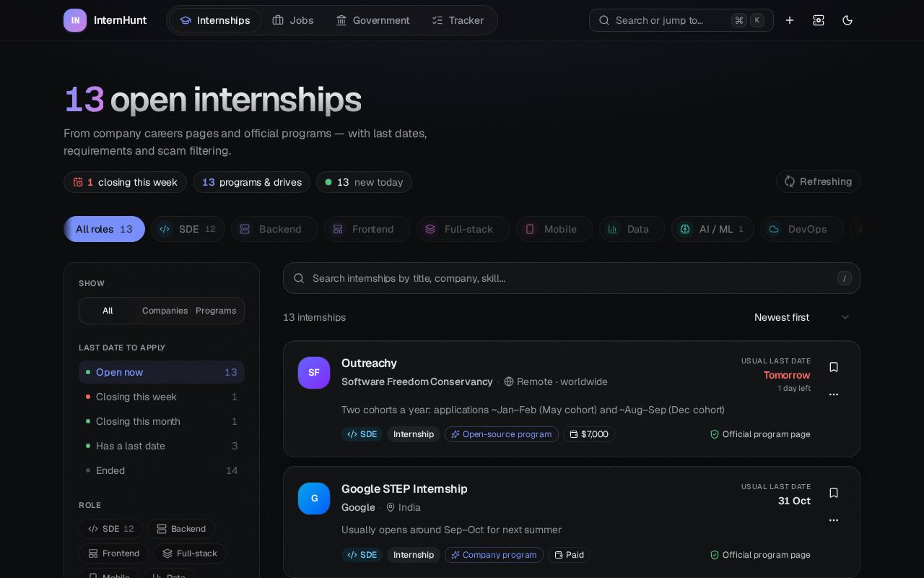Image resolution: width=924 pixels, height=578 pixels.
Task: Open the Outreachy internship title
Action: point(369,363)
